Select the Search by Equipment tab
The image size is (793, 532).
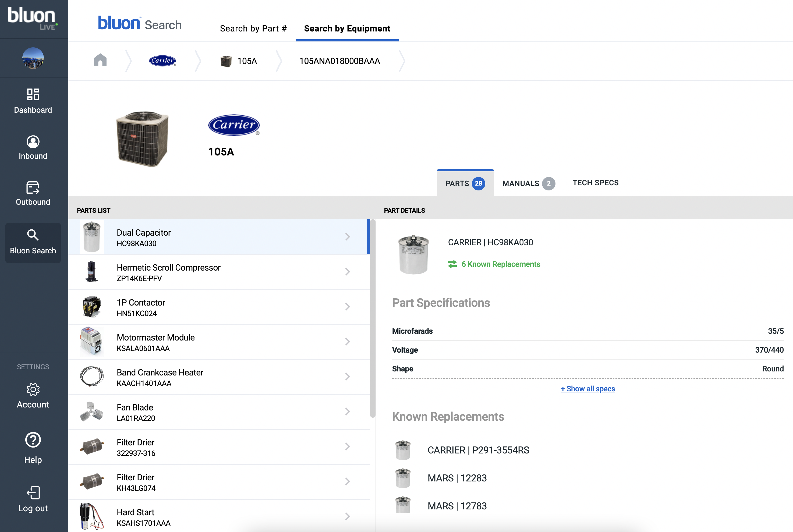347,29
